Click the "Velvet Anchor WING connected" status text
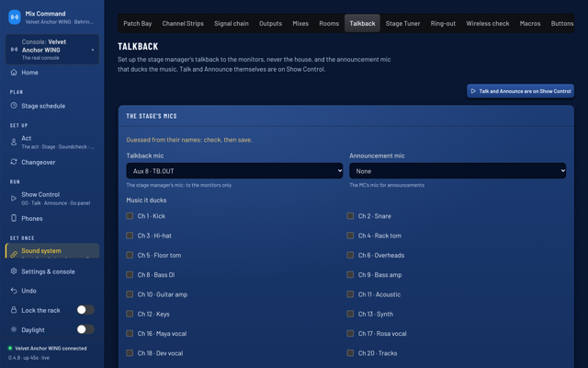 (51, 348)
